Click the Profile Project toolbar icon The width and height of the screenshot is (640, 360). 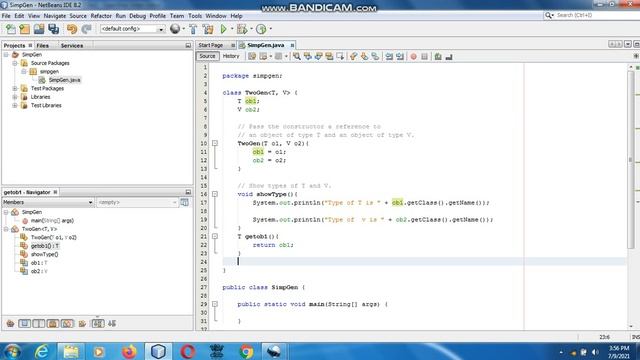pyautogui.click(x=261, y=29)
